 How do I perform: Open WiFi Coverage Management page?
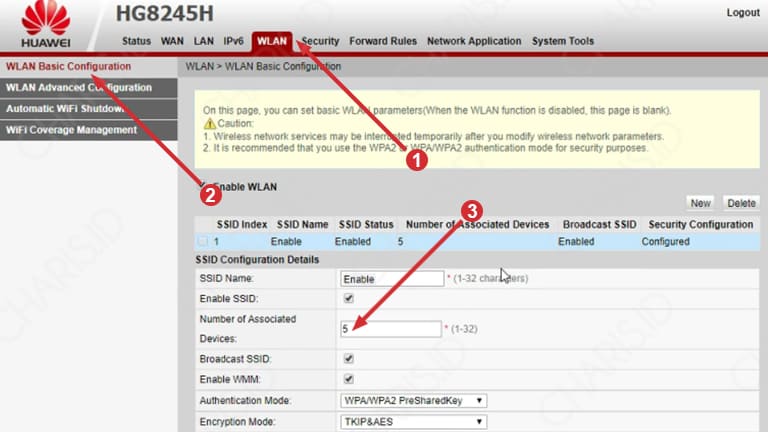tap(89, 130)
